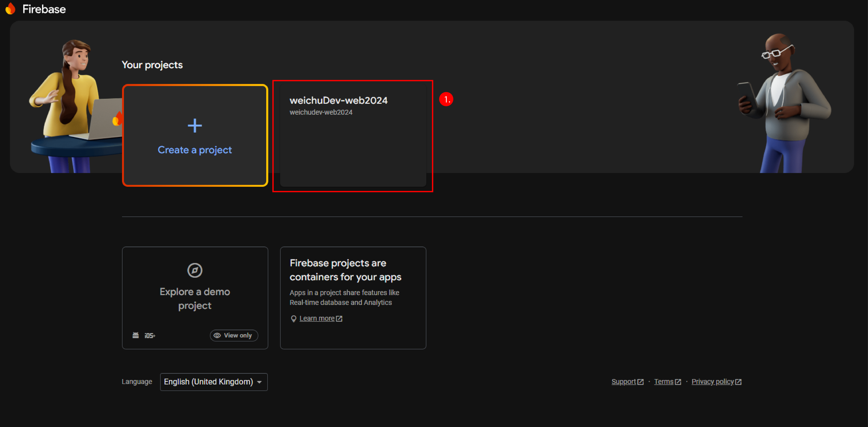Click the Apps in a project share features text
Screen dimensions: 868x427
point(344,298)
